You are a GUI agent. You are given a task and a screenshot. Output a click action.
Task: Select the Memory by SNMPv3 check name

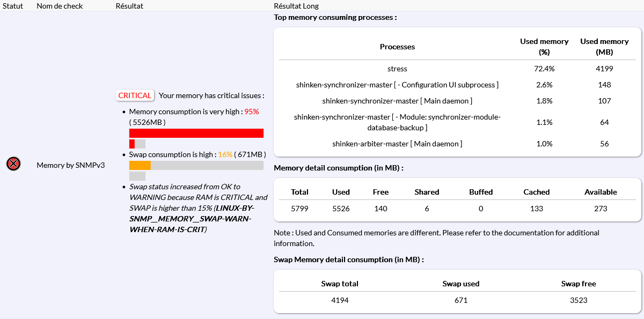pos(70,165)
